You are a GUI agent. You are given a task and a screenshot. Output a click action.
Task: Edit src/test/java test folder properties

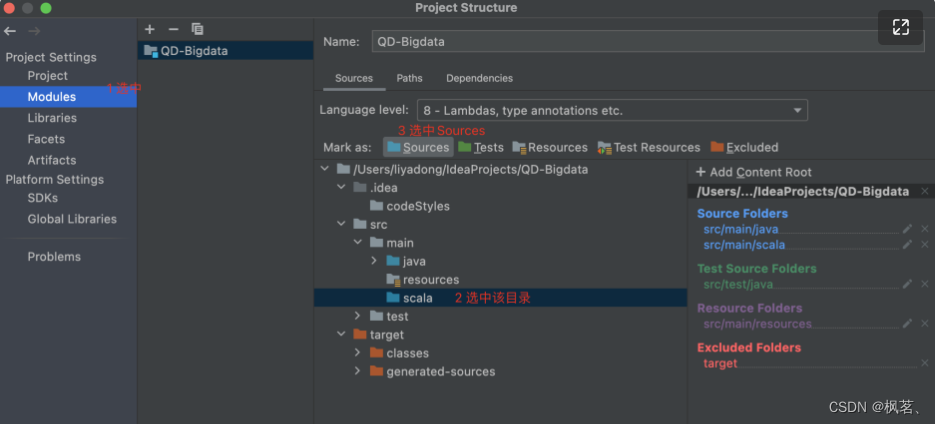(x=907, y=284)
